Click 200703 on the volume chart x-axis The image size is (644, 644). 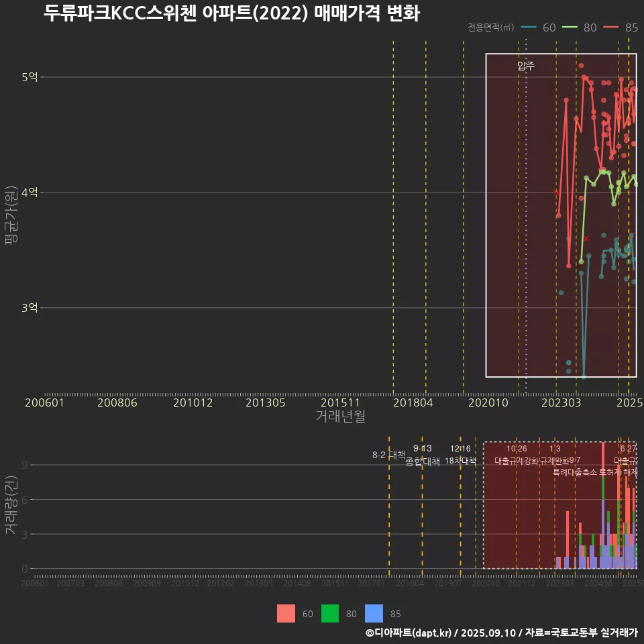[70, 583]
